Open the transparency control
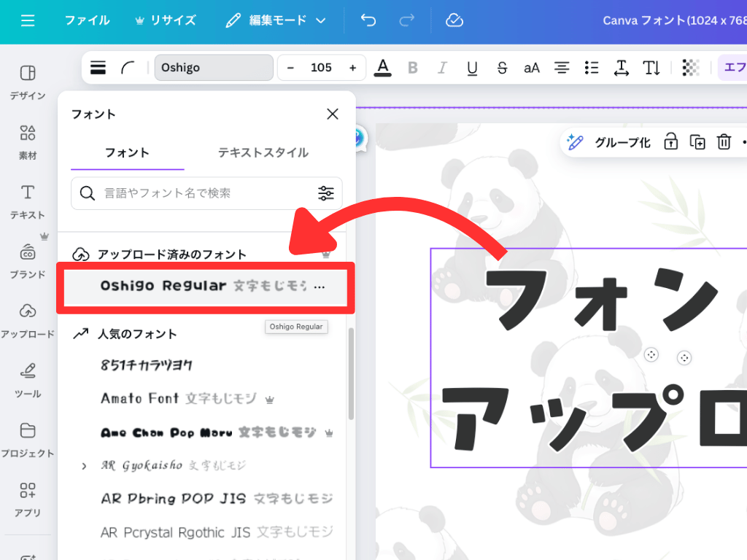This screenshot has height=560, width=747. coord(690,67)
